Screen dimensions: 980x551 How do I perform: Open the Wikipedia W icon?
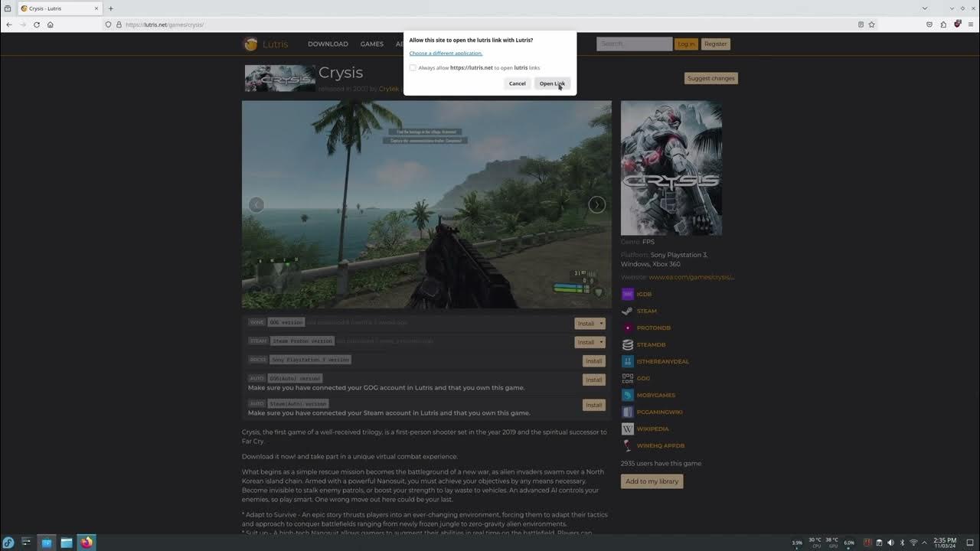pyautogui.click(x=628, y=429)
